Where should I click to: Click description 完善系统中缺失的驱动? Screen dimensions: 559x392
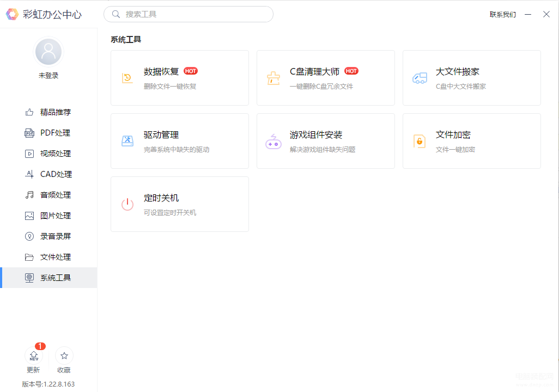pos(177,149)
